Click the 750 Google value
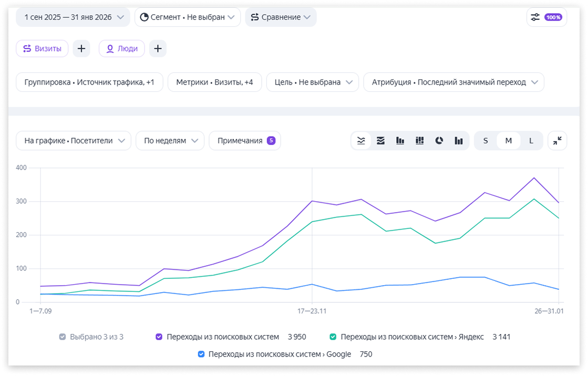 tap(366, 354)
